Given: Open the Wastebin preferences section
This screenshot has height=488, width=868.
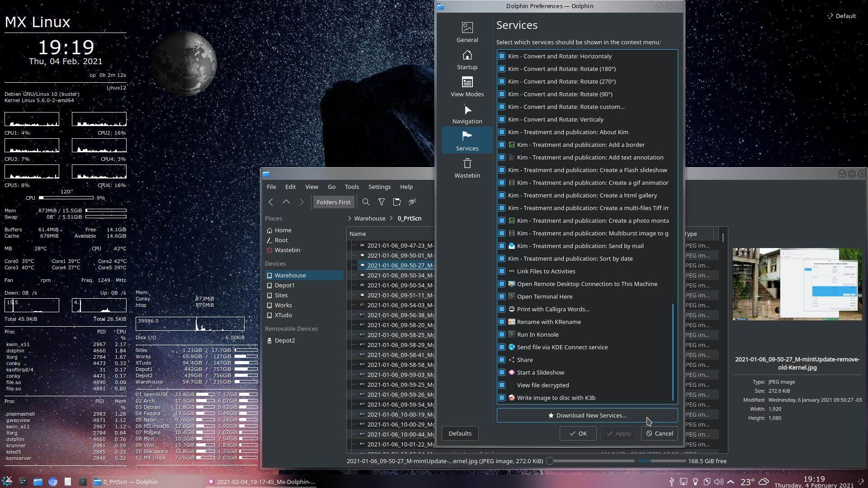Looking at the screenshot, I should [x=467, y=168].
